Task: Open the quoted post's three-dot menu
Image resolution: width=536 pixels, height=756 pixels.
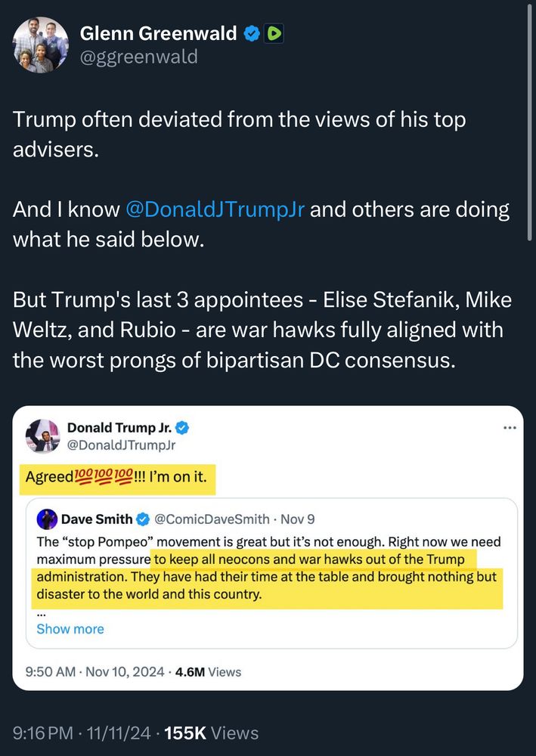Action: [509, 428]
